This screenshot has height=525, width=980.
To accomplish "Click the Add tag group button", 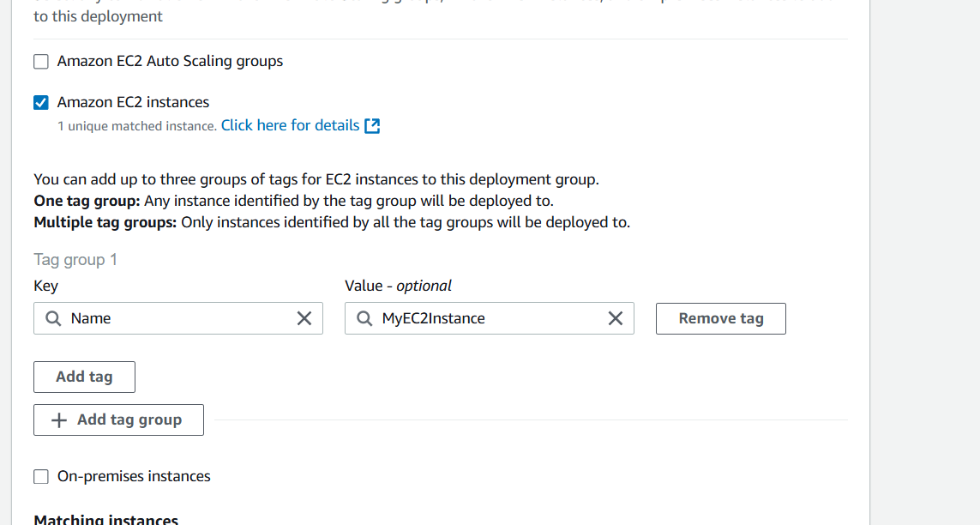I will (119, 420).
